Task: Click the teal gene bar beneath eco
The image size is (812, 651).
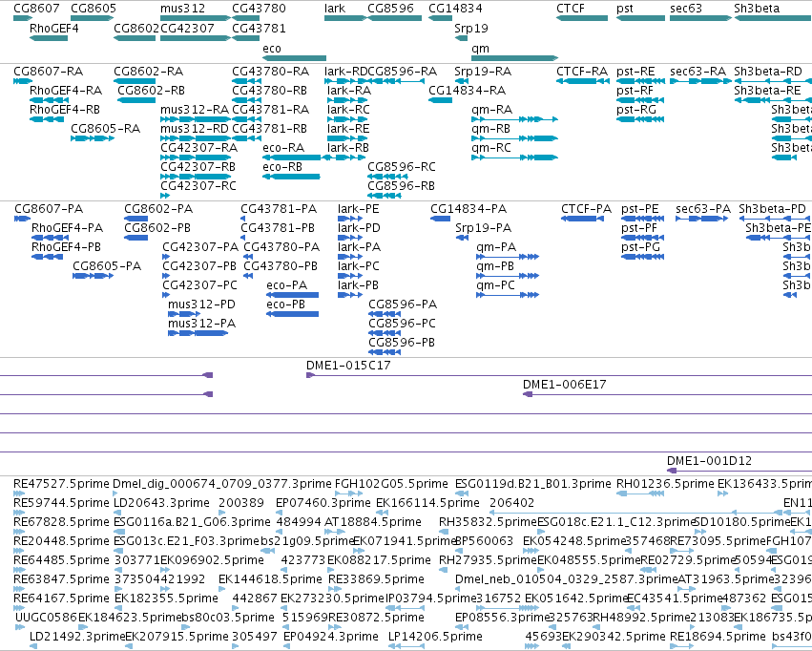Action: pyautogui.click(x=294, y=58)
